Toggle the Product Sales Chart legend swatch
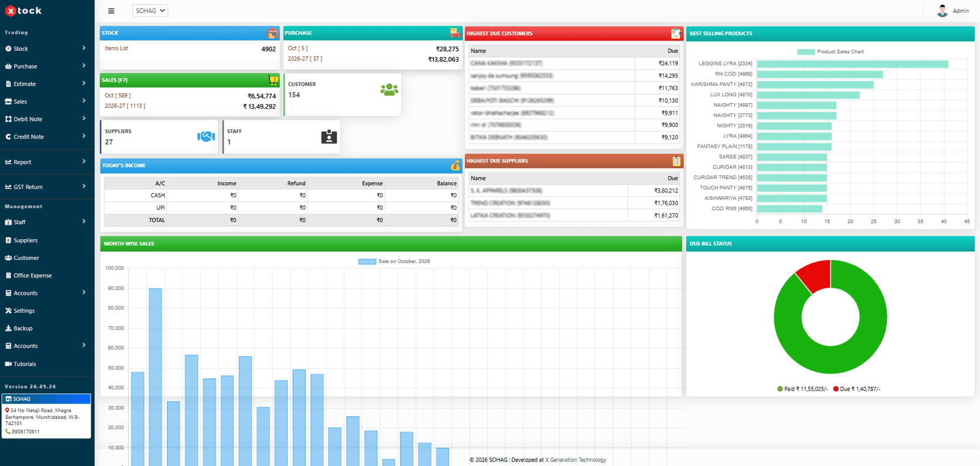 pos(806,52)
